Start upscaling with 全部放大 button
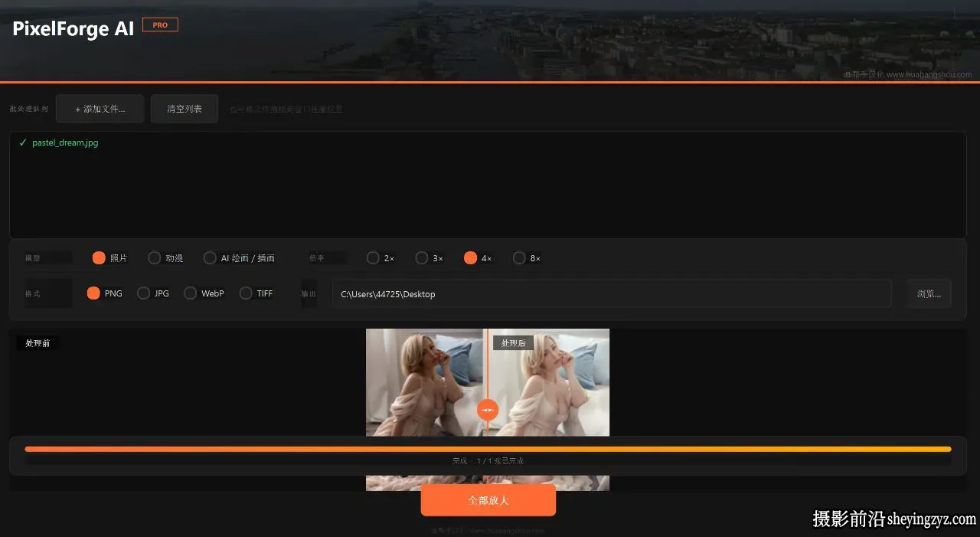Viewport: 980px width, 537px height. click(488, 500)
